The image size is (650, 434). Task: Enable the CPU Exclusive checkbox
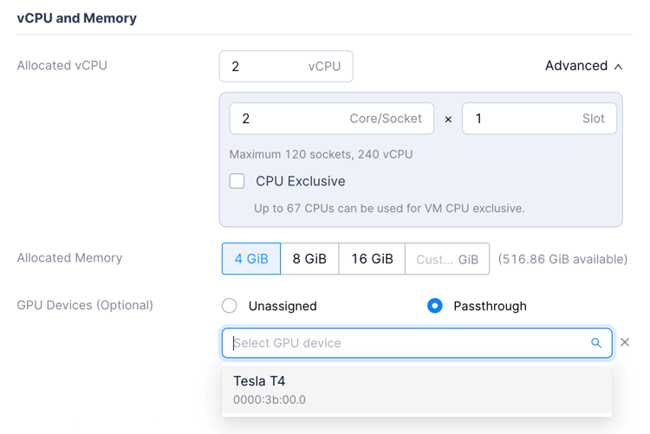point(237,181)
